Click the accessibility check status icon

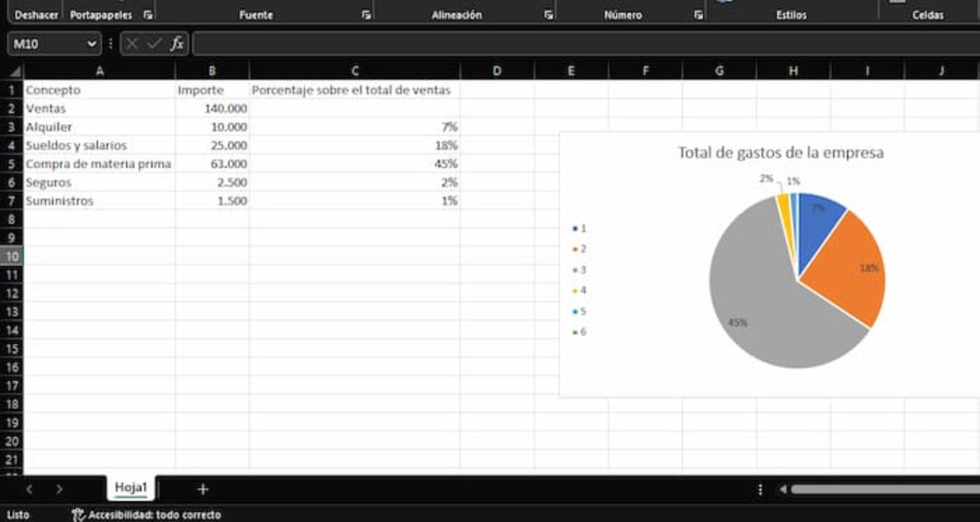[78, 514]
